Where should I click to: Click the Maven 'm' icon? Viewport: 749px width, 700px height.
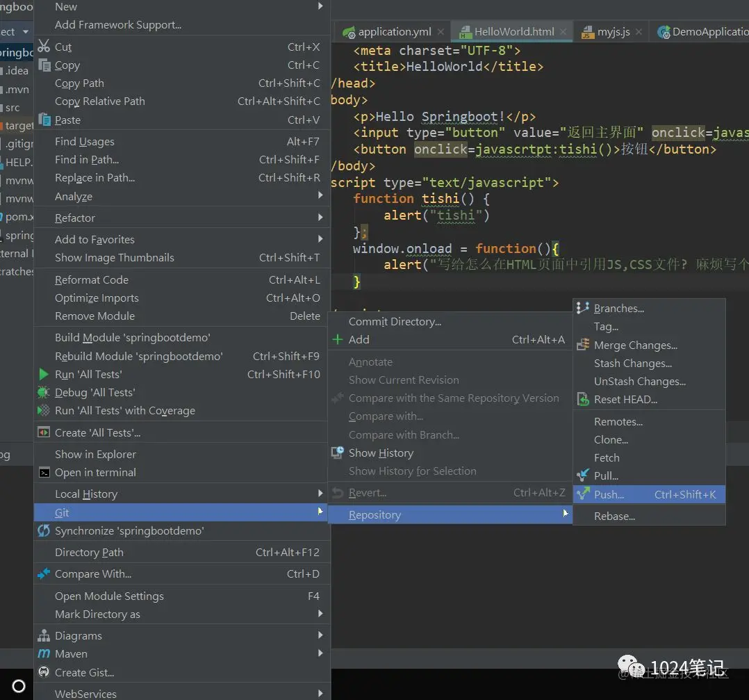44,653
